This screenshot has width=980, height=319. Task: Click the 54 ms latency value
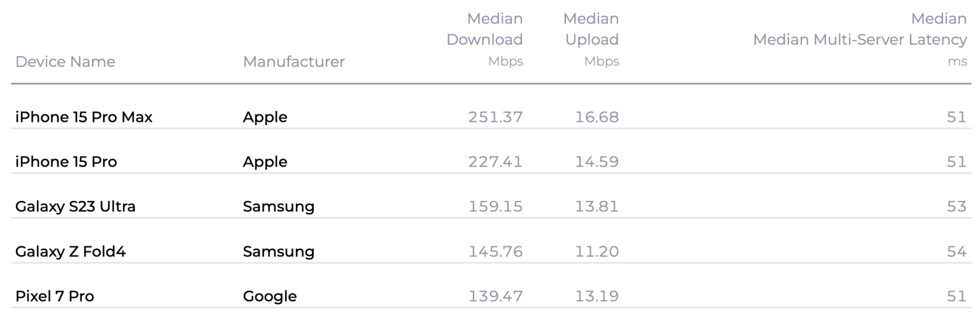click(x=956, y=251)
